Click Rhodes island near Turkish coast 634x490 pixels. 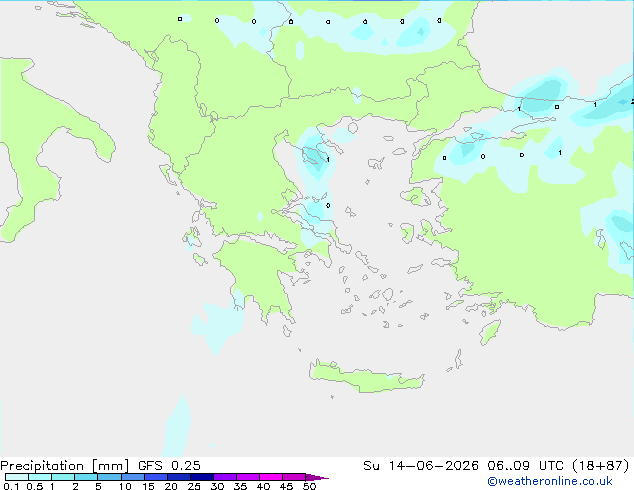tap(490, 332)
